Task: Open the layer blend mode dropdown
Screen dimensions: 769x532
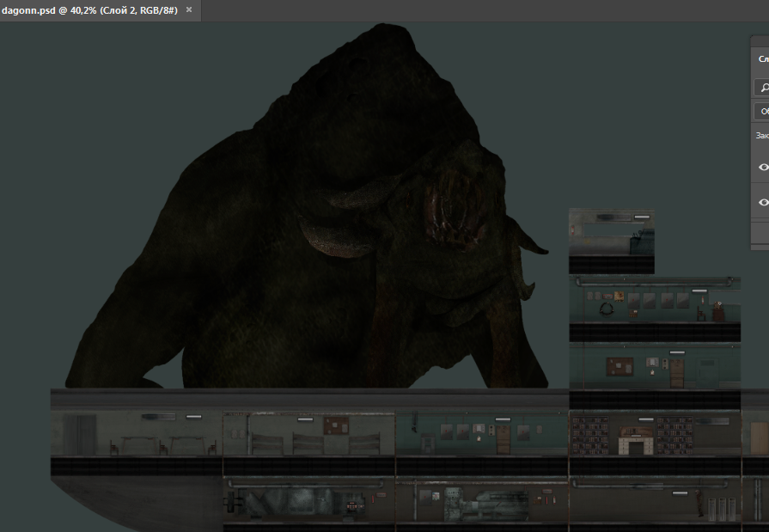Action: click(x=762, y=112)
